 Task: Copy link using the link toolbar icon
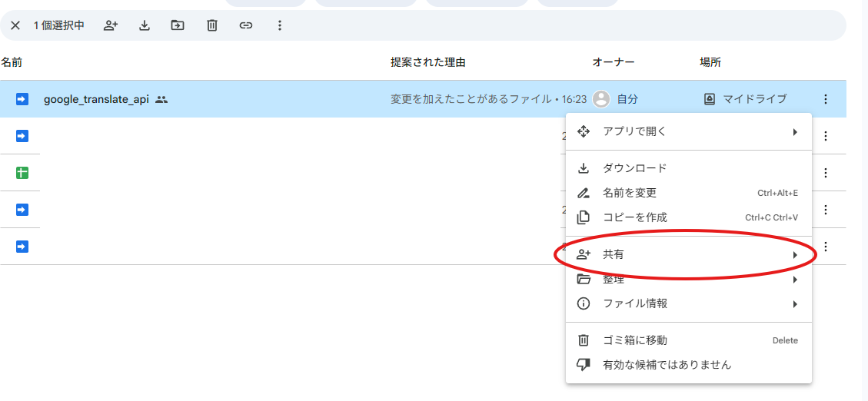pos(246,25)
